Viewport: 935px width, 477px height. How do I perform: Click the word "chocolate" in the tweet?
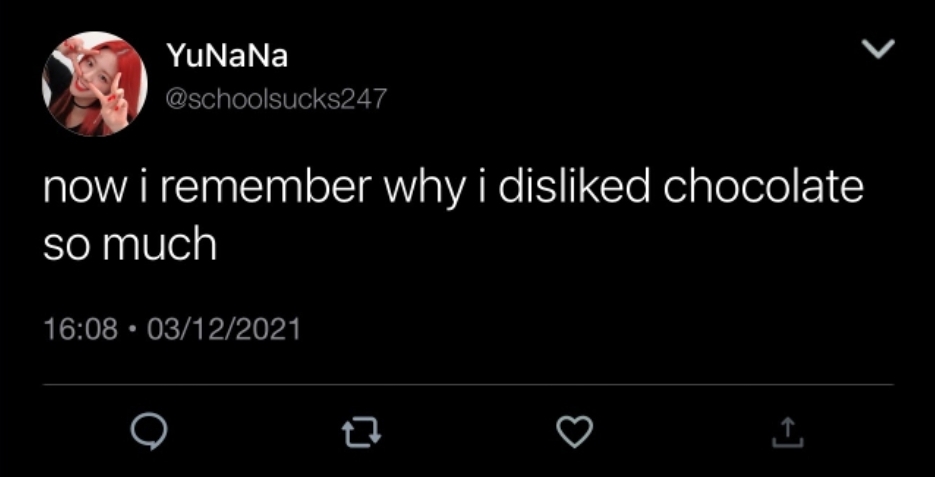point(763,188)
